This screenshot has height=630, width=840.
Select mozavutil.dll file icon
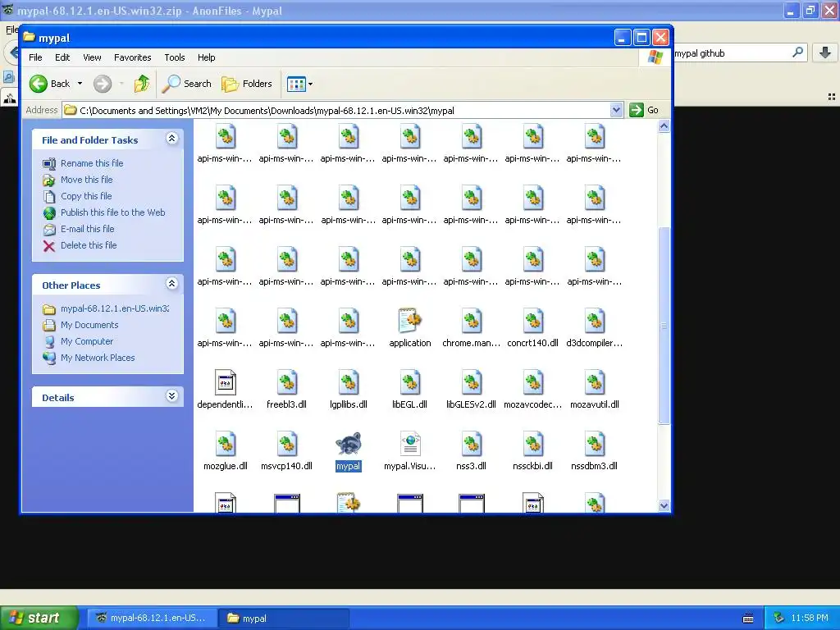(595, 382)
